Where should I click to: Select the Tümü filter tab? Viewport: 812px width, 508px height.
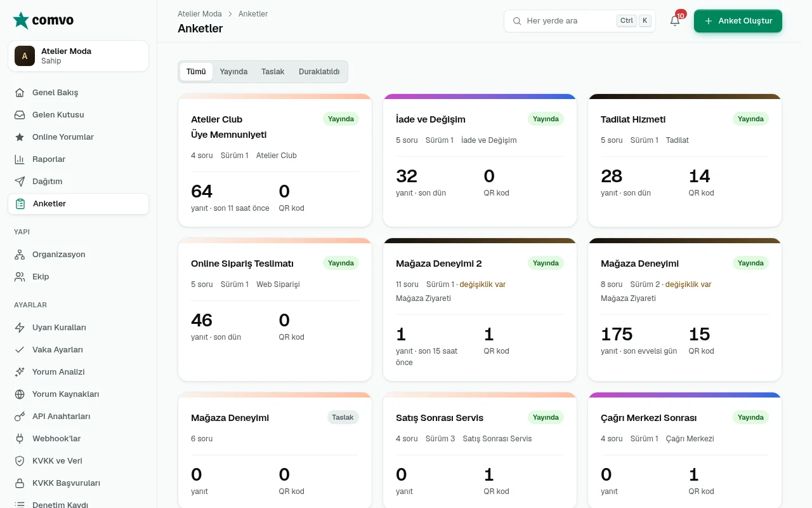tap(196, 72)
